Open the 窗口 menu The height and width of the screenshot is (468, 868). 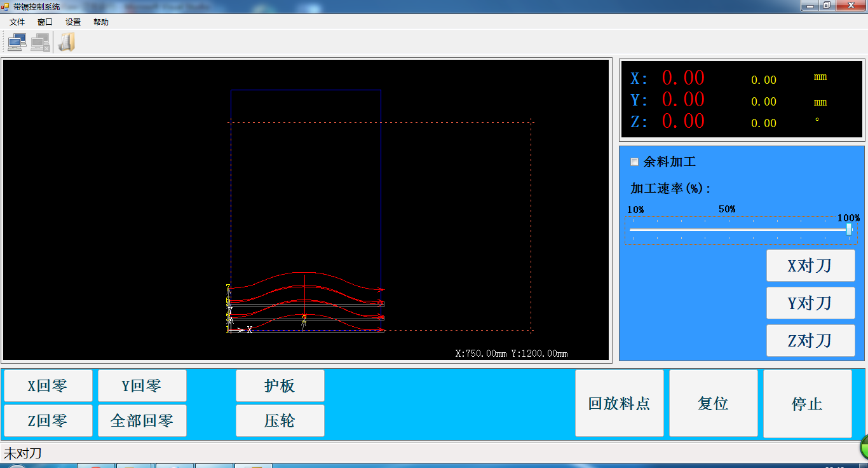click(45, 22)
